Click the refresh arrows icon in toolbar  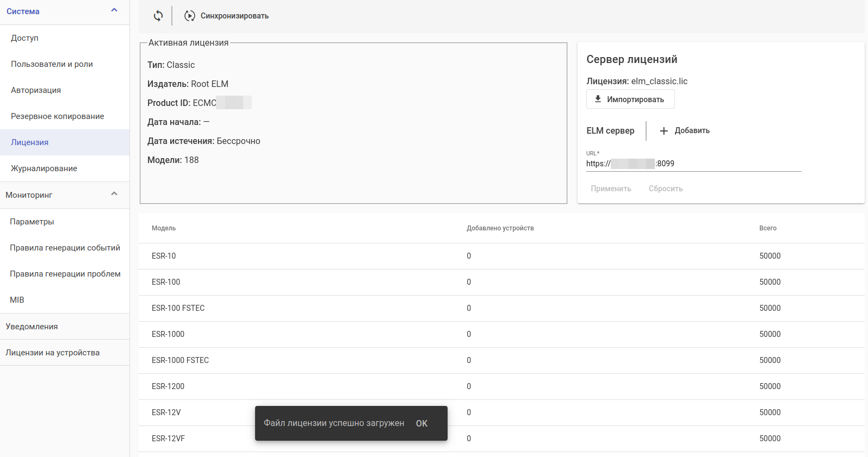[x=158, y=16]
